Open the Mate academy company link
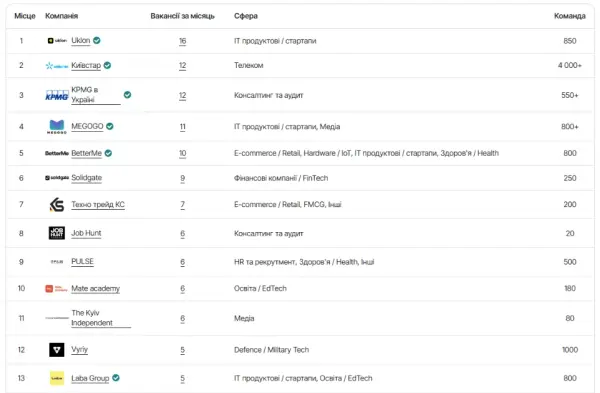Screen dimensions: 600x393 click(95, 289)
